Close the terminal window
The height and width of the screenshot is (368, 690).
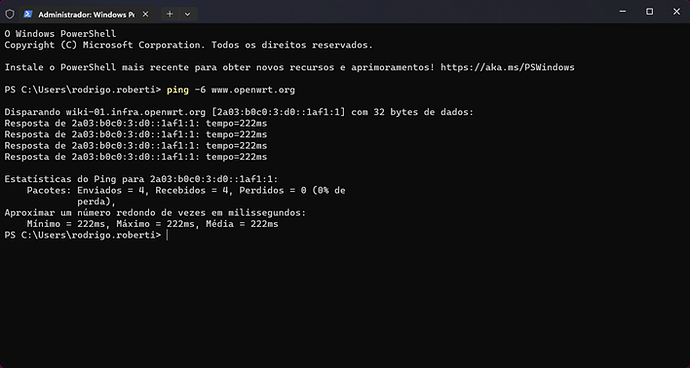click(x=676, y=12)
